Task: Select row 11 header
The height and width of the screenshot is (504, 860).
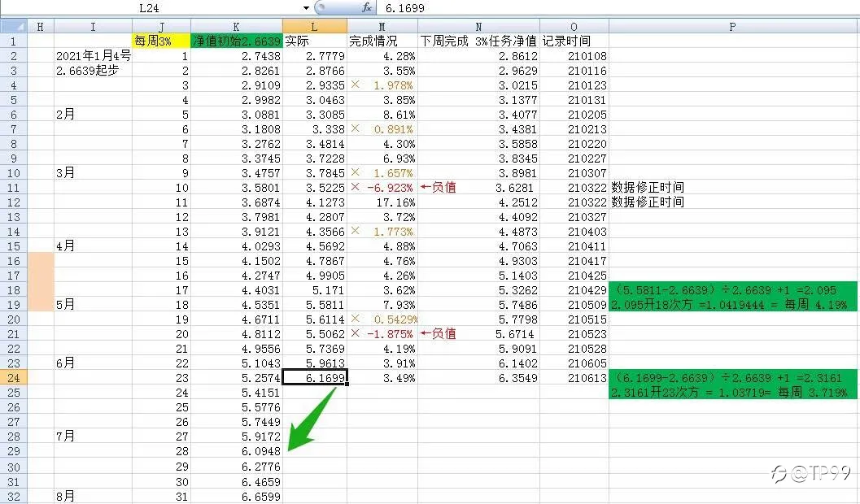Action: point(14,188)
